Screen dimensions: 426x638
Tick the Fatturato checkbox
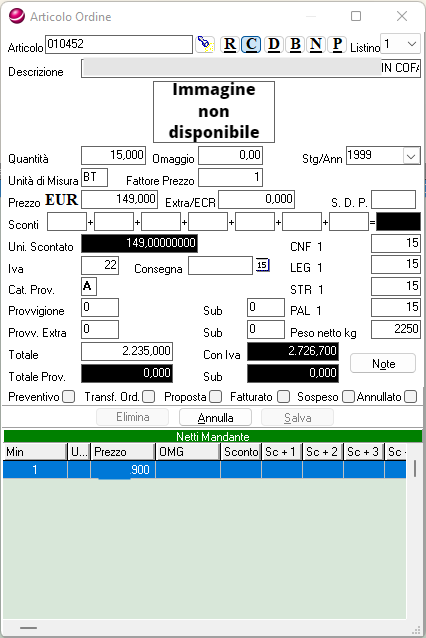pyautogui.click(x=283, y=396)
